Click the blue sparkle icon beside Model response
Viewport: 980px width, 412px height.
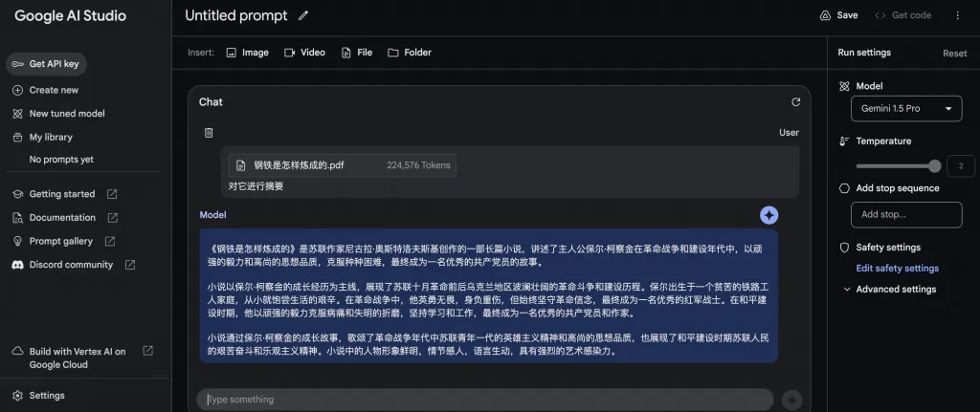coord(768,215)
